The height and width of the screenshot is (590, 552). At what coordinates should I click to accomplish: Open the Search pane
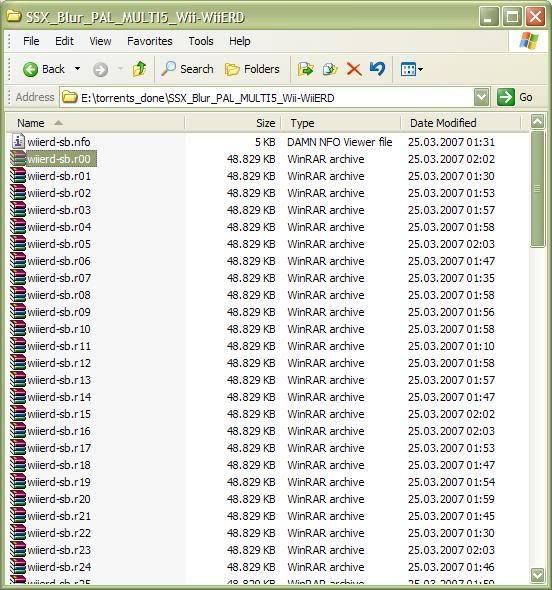coord(187,69)
